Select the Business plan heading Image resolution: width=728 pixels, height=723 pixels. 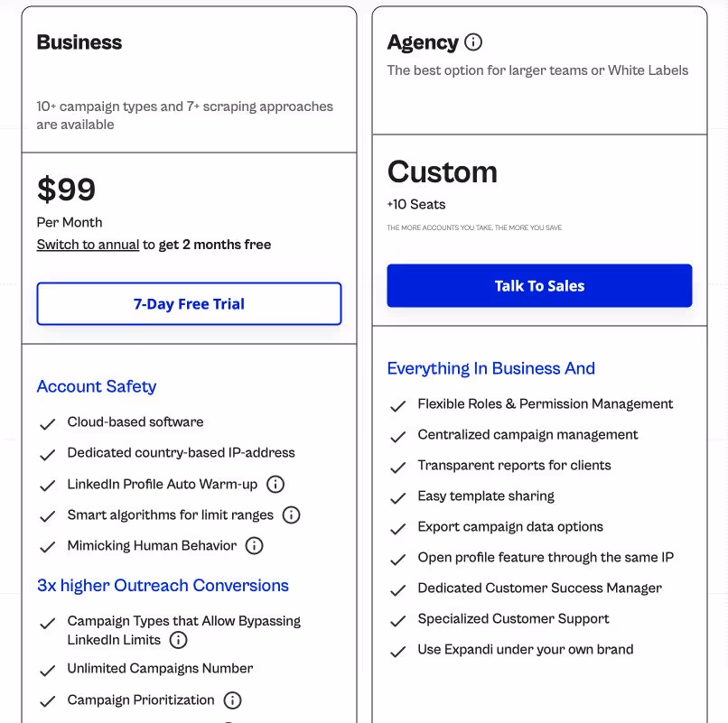pos(79,42)
